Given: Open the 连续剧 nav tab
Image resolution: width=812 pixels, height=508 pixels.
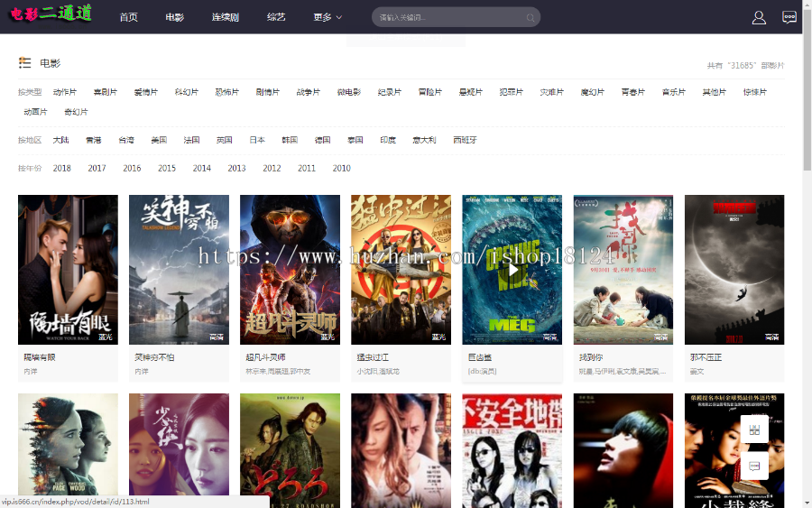Looking at the screenshot, I should [x=226, y=18].
